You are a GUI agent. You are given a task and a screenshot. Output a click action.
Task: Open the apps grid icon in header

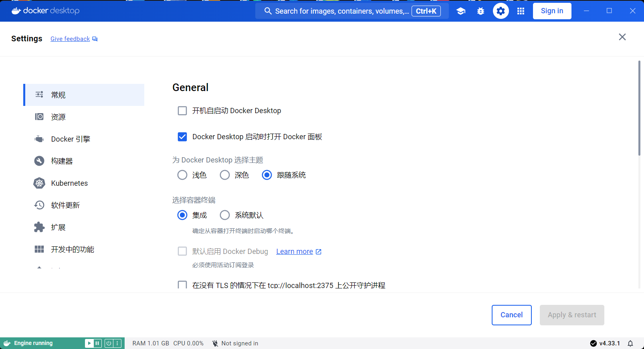pos(521,11)
